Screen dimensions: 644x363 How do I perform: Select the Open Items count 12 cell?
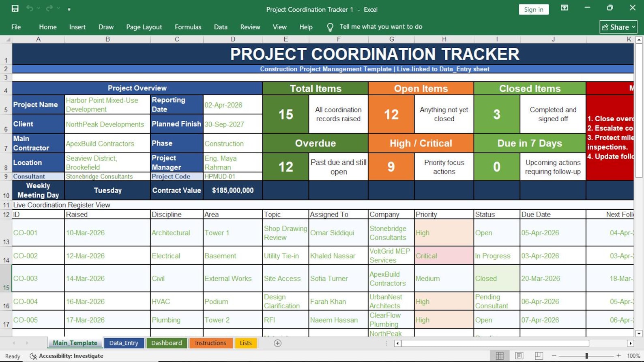click(391, 114)
